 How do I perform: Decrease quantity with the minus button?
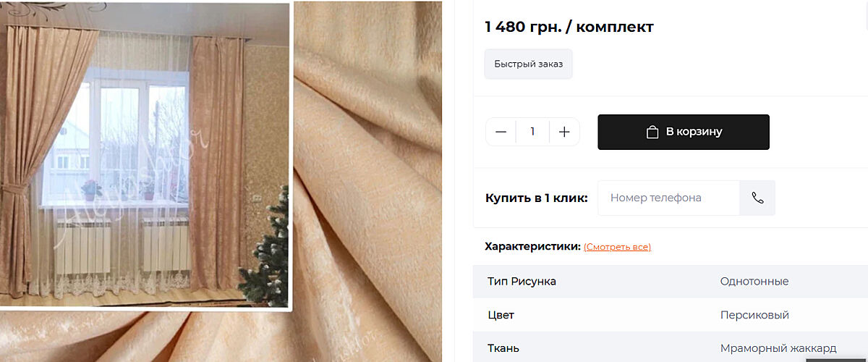point(501,132)
